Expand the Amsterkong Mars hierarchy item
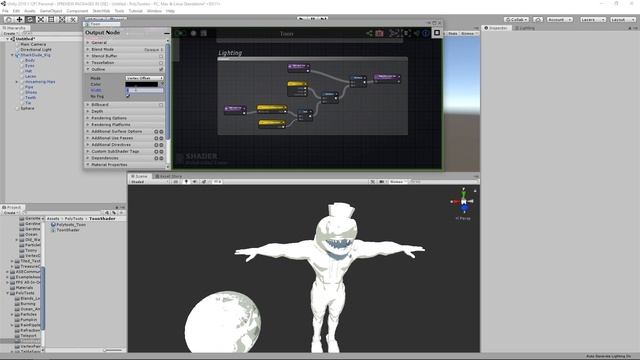This screenshot has height=360, width=640. [17, 82]
